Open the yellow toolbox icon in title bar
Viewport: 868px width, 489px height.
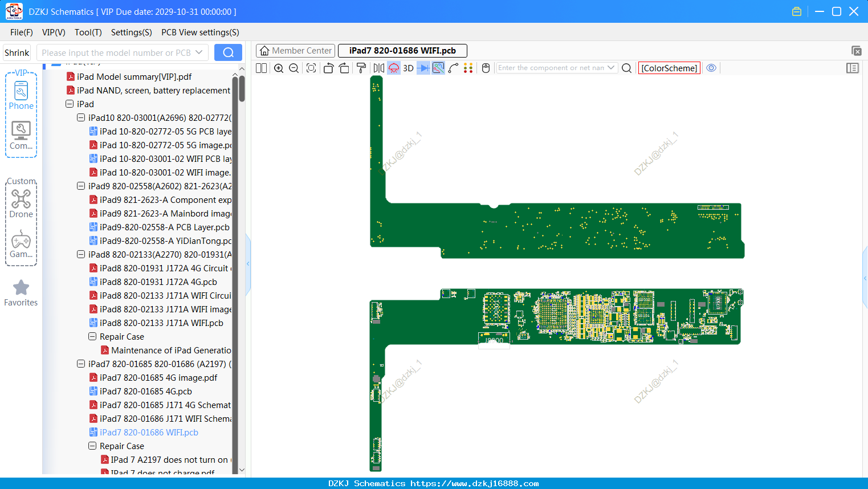(797, 11)
